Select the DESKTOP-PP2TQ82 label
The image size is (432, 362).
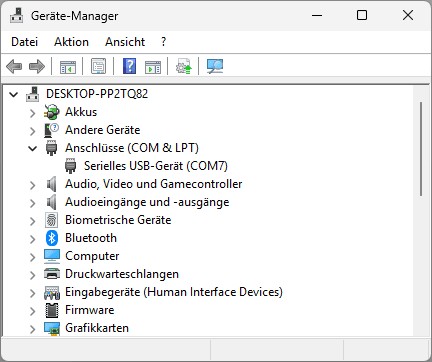click(x=97, y=94)
